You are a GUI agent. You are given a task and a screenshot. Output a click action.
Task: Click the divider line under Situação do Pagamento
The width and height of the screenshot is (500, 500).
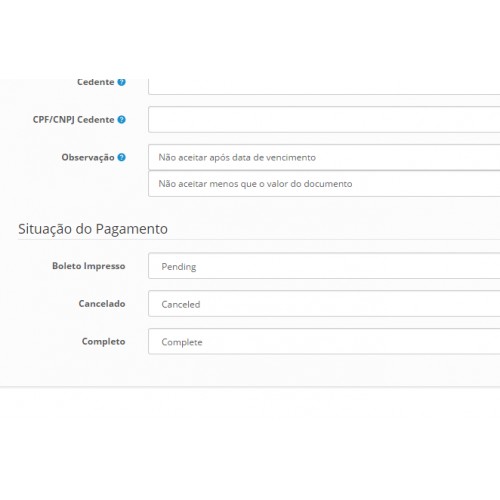pyautogui.click(x=259, y=239)
